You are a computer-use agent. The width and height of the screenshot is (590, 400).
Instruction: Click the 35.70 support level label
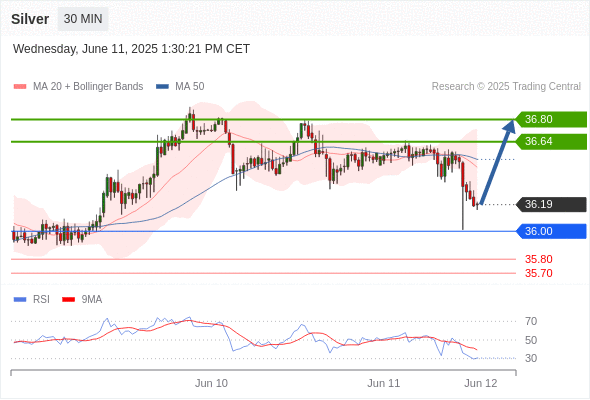(538, 273)
